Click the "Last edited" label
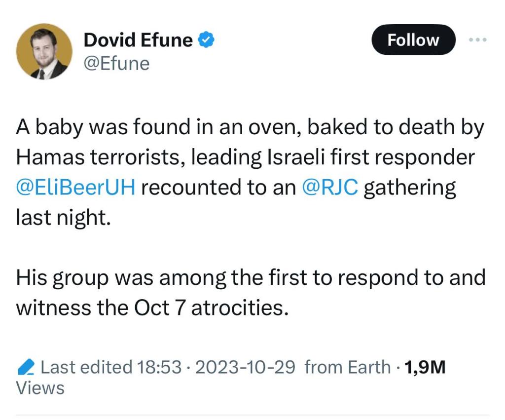The width and height of the screenshot is (505, 420). [x=86, y=367]
